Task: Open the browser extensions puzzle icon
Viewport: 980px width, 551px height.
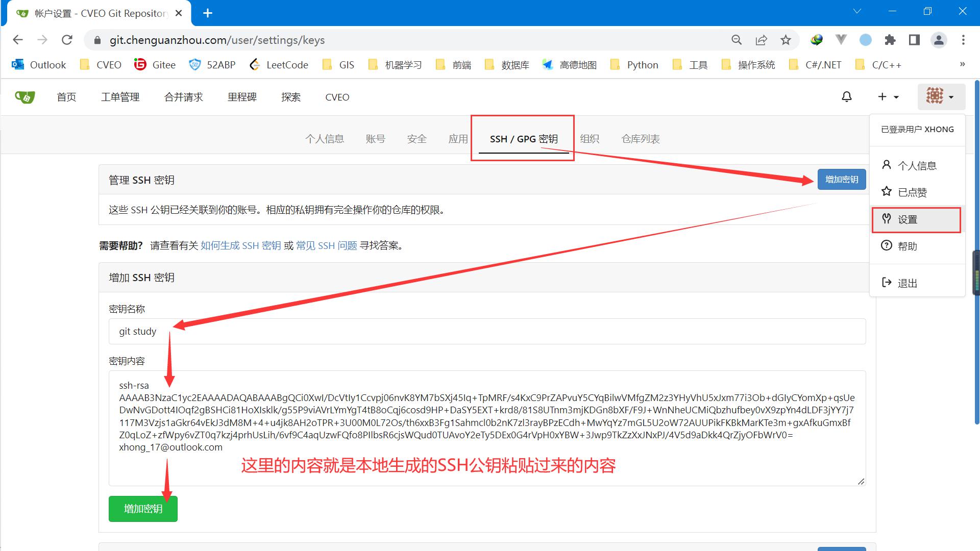Action: click(x=890, y=40)
